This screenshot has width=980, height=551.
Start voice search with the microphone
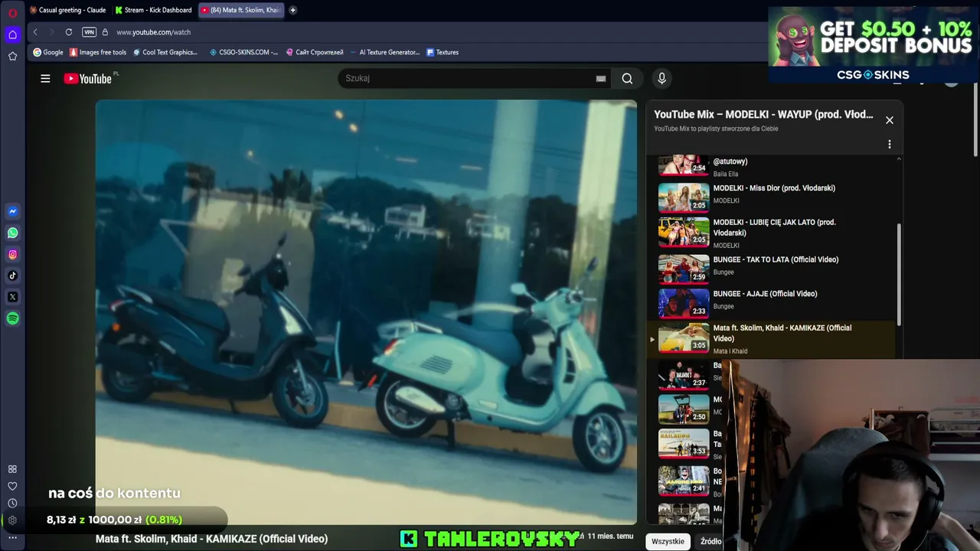(x=661, y=78)
